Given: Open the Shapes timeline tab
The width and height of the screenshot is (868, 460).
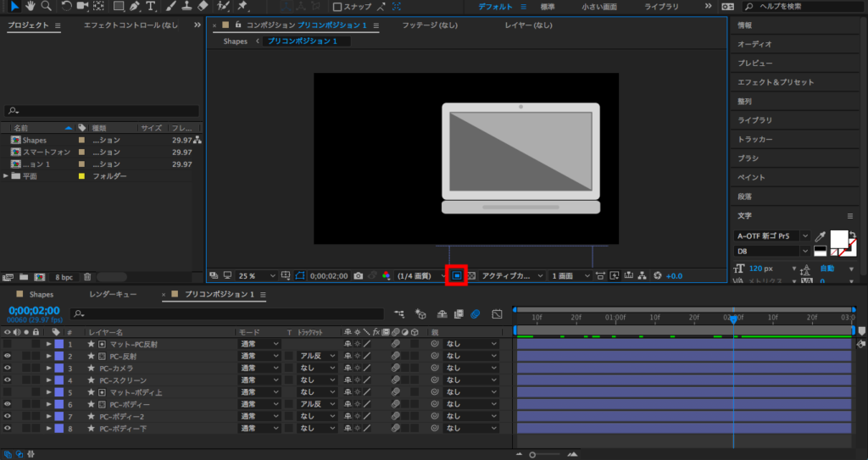Looking at the screenshot, I should tap(41, 295).
